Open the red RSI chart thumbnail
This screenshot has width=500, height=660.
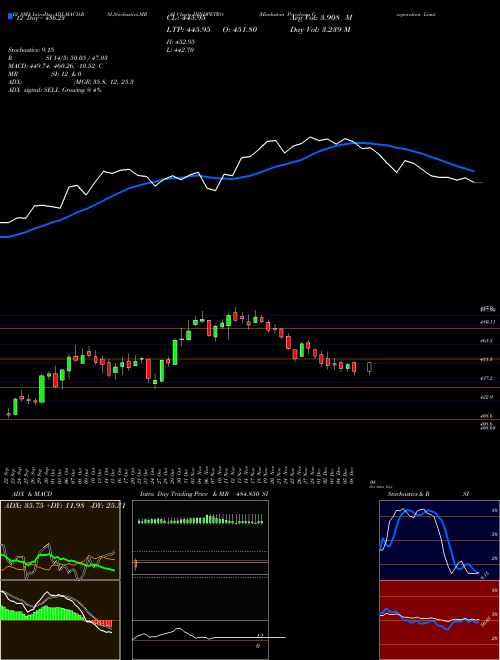point(439,620)
